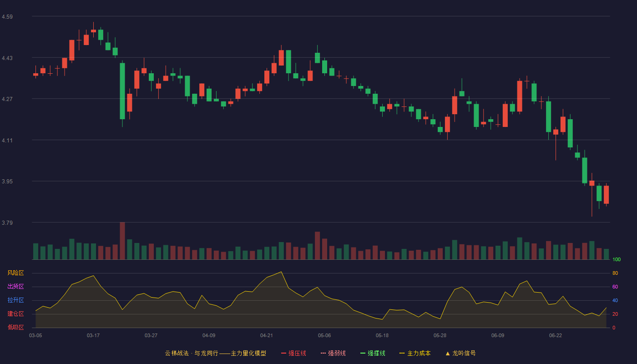Click the first red candlestick above 03-05
Viewport: 637px width, 364px height.
tap(35, 74)
